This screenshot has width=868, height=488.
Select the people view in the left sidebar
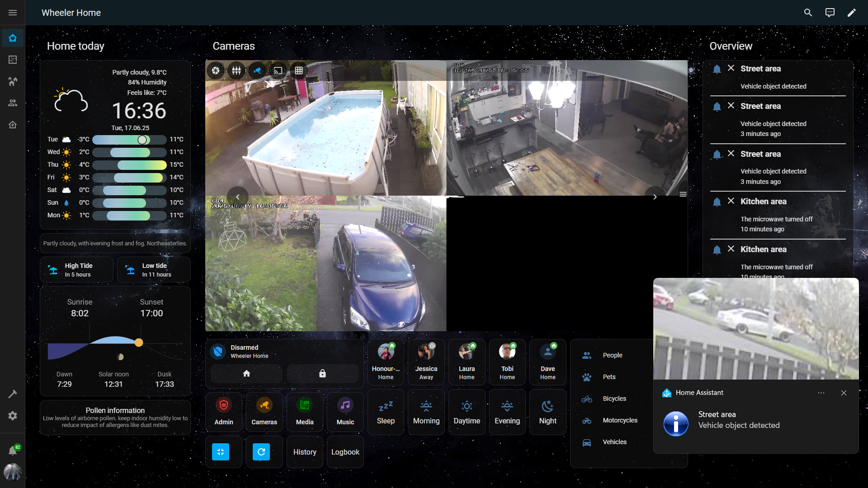13,103
